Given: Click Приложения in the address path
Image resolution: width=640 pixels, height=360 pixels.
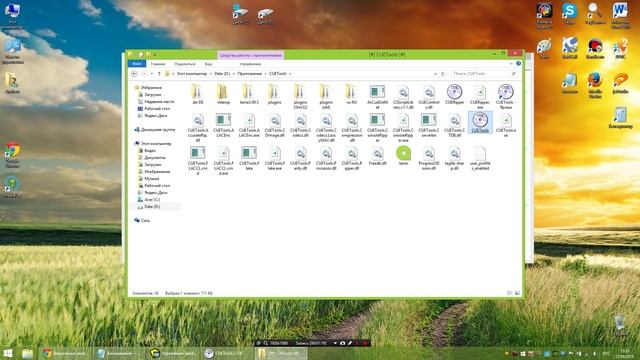Looking at the screenshot, I should click(249, 74).
